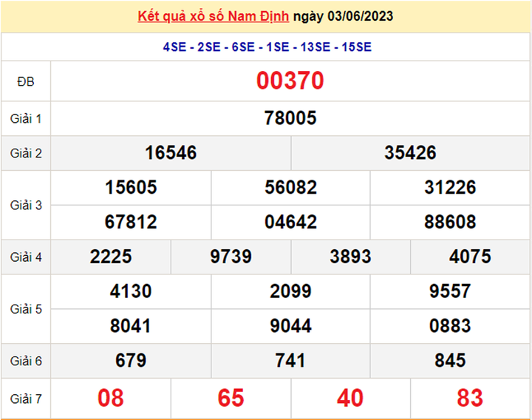
Task: Open the Kết quả xổ số Nam Định link
Action: point(213,16)
